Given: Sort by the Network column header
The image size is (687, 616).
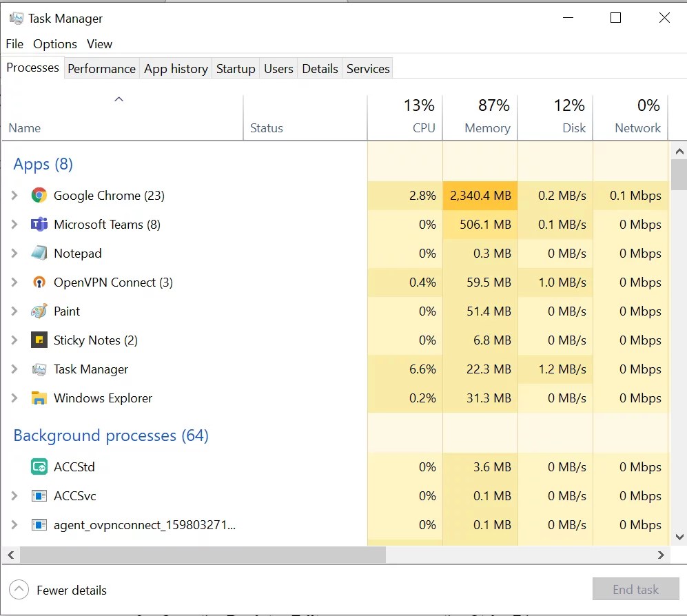Looking at the screenshot, I should point(630,117).
